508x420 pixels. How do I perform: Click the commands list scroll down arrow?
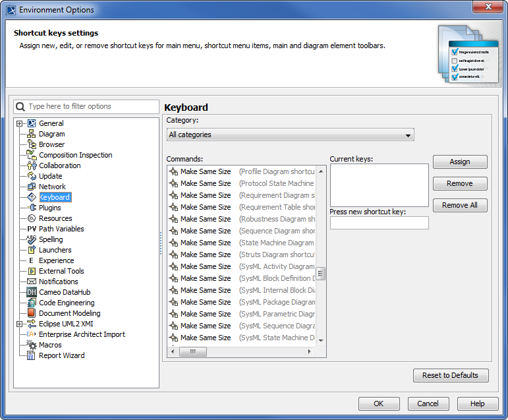coord(321,340)
